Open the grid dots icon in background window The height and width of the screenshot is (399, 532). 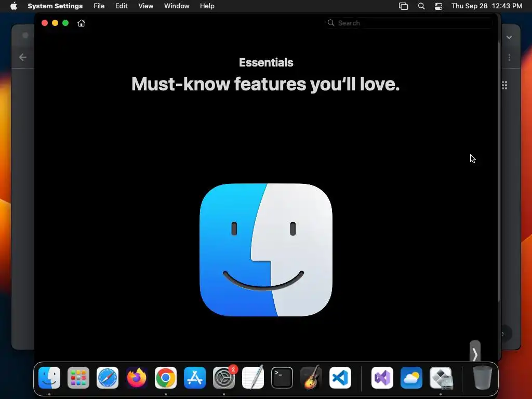point(504,85)
